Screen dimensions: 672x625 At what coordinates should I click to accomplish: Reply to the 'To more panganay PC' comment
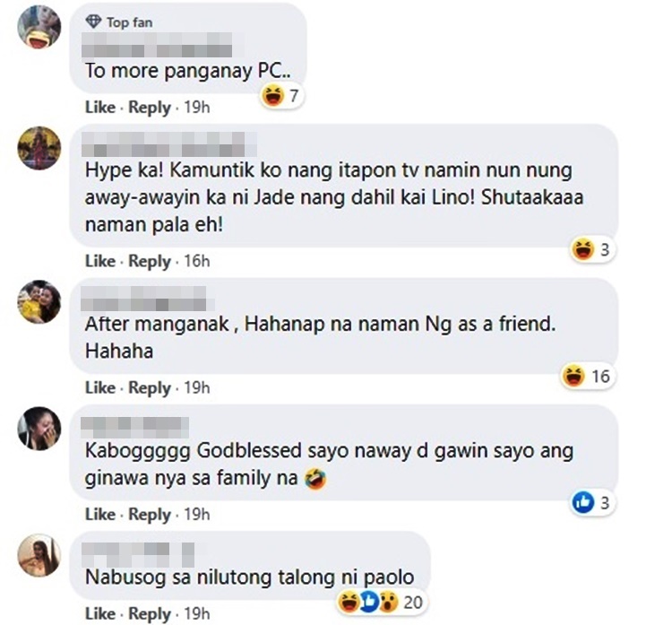pos(150,108)
